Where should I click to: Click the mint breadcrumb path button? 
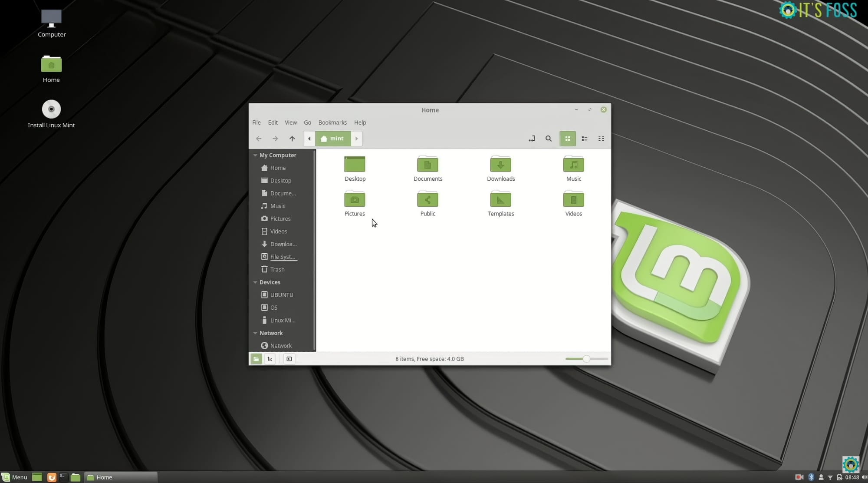(333, 139)
